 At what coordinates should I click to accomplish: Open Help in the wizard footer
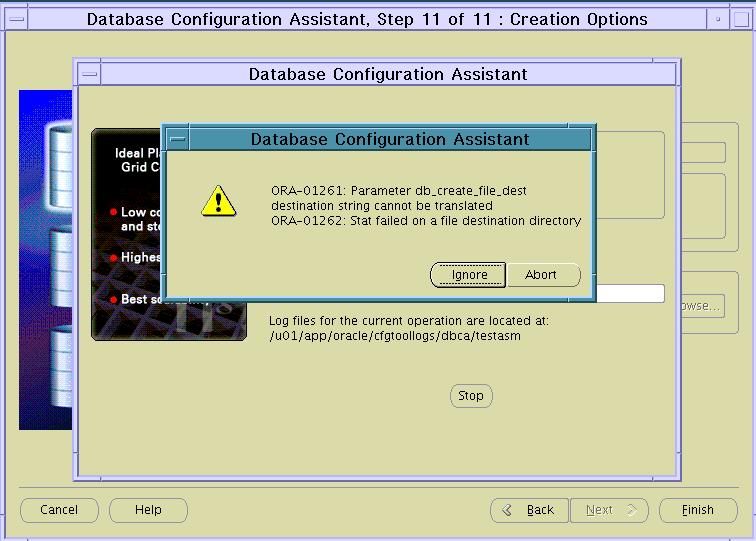tap(148, 510)
